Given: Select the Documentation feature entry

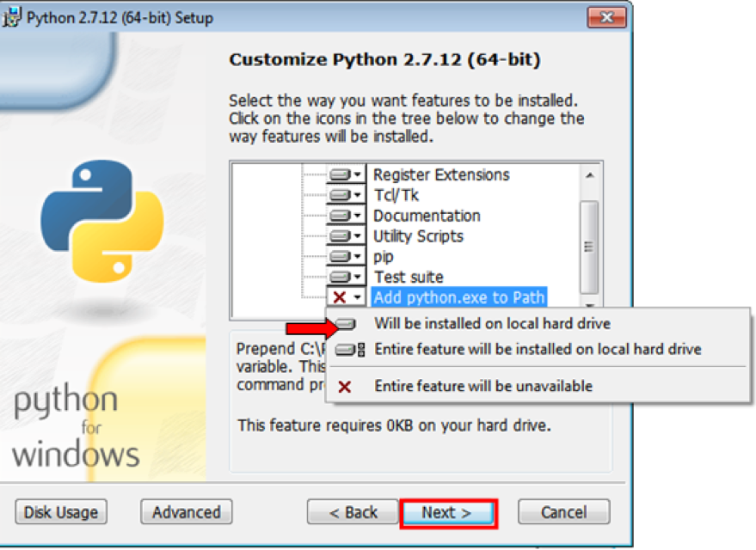Looking at the screenshot, I should point(427,216).
